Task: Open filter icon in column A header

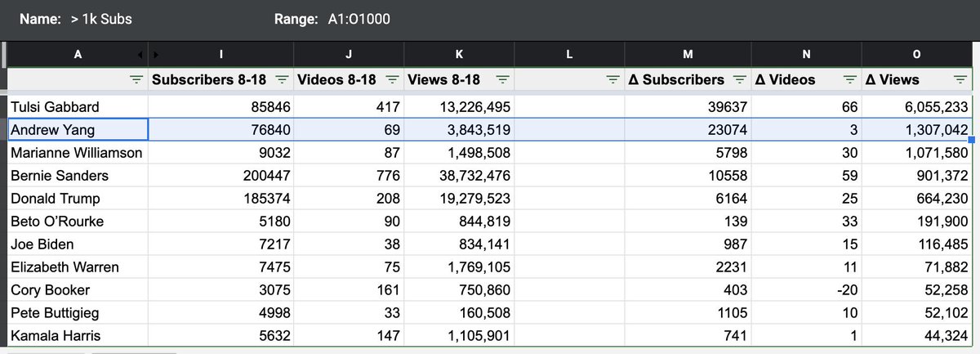Action: [x=136, y=79]
